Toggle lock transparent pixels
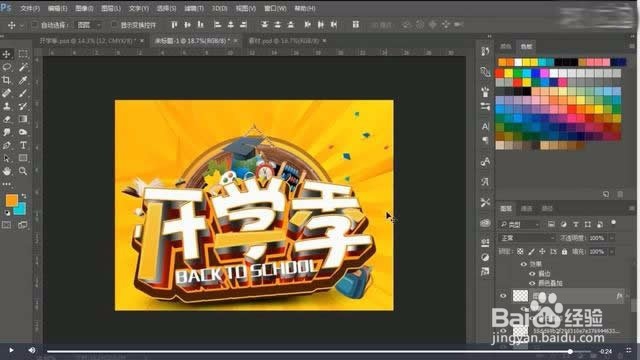 pos(520,251)
